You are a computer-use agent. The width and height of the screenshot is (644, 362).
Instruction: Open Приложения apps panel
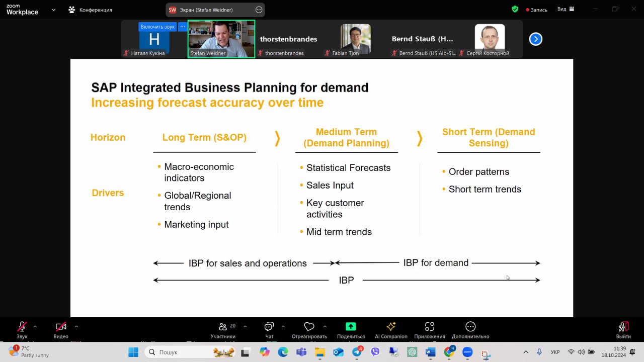430,329
